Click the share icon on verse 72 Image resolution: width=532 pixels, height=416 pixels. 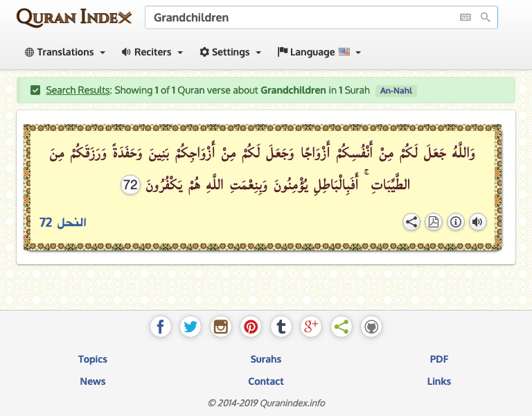coord(411,222)
